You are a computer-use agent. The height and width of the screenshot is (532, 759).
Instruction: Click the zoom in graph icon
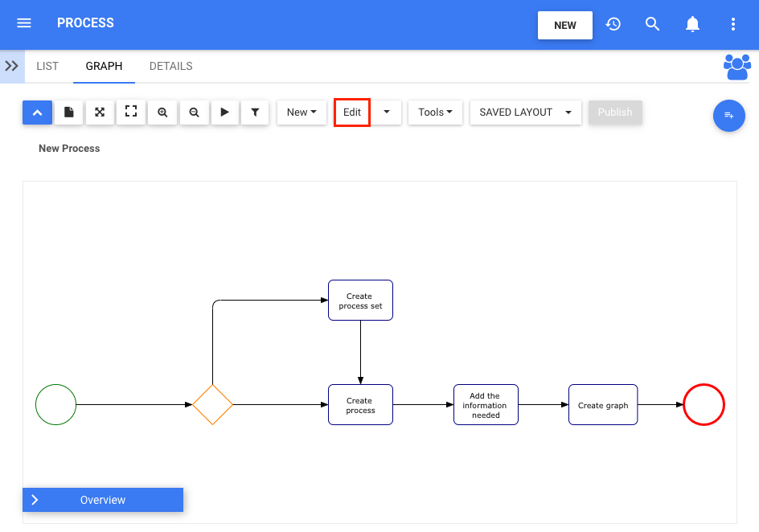(162, 113)
